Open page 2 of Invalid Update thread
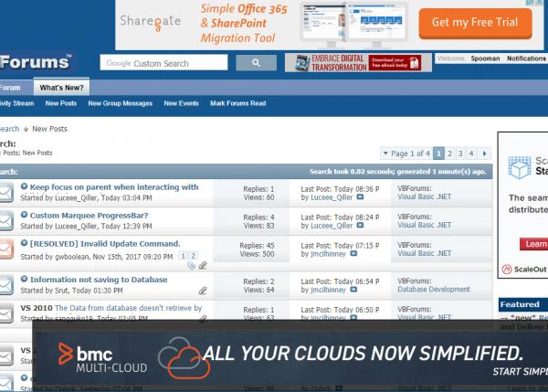Viewport: 548px width, 392px height. tap(193, 256)
